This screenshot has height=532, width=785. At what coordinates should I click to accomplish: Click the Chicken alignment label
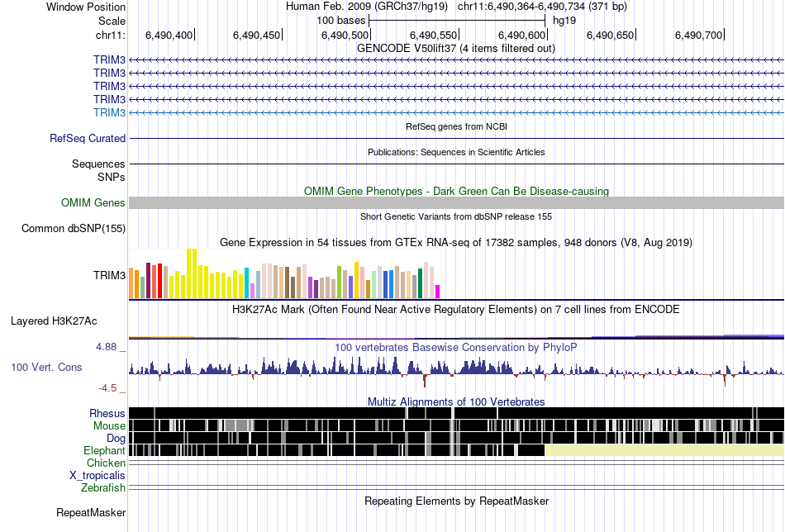coord(106,463)
